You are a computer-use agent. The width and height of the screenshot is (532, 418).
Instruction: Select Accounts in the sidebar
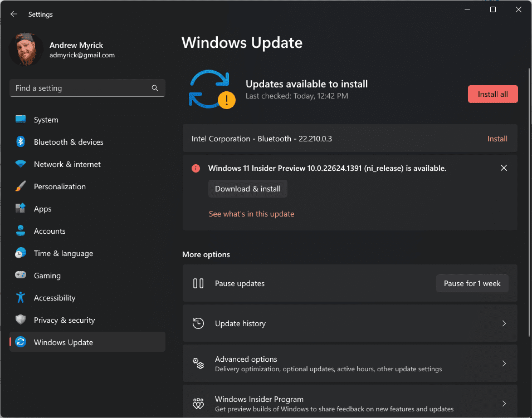87,231
